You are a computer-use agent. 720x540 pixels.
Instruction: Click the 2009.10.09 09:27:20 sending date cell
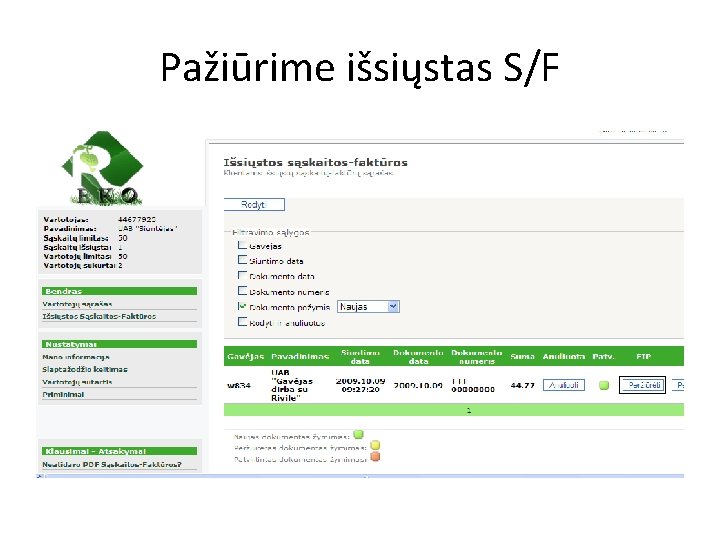tap(360, 385)
